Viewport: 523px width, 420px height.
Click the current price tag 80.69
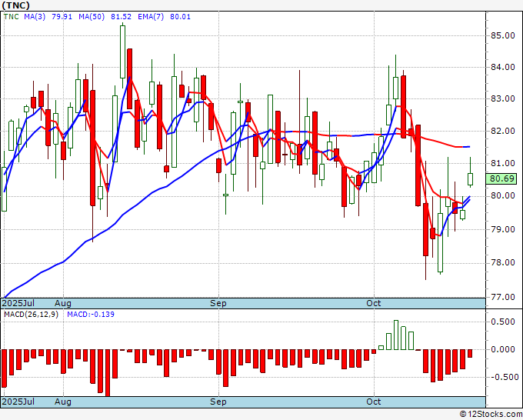(x=501, y=178)
